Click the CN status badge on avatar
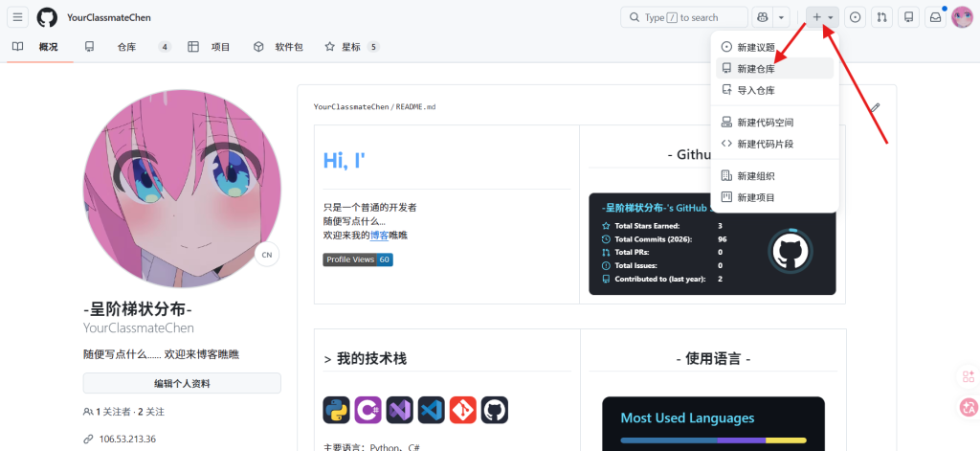Viewport: 980px width, 451px height. click(267, 255)
